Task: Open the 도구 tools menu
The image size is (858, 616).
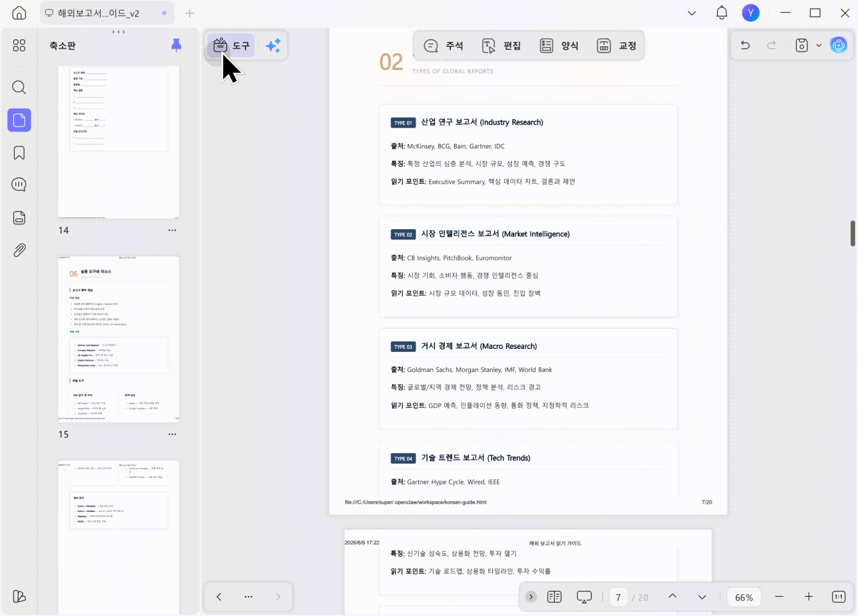Action: [x=231, y=45]
